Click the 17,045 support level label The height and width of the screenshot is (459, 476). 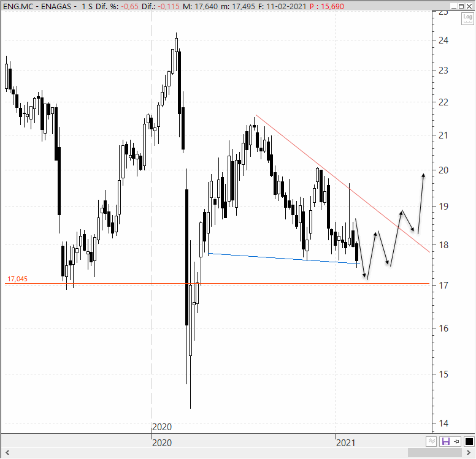click(17, 279)
